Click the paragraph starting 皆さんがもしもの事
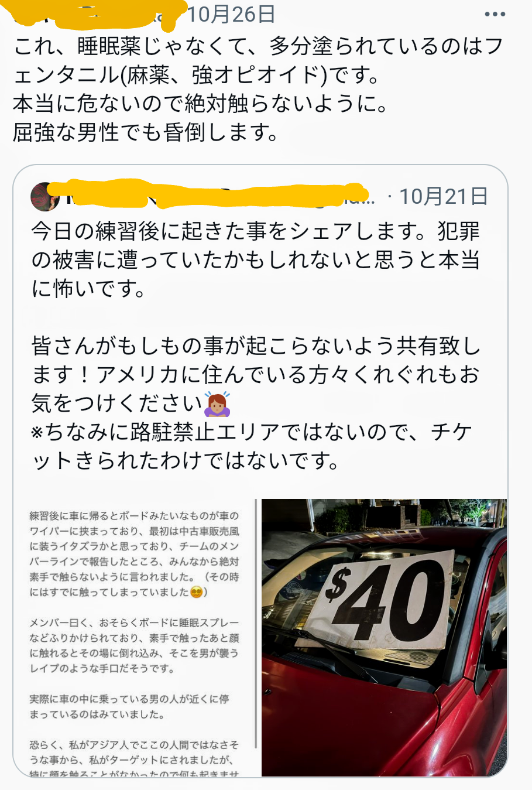Image resolution: width=532 pixels, height=790 pixels. tap(256, 375)
